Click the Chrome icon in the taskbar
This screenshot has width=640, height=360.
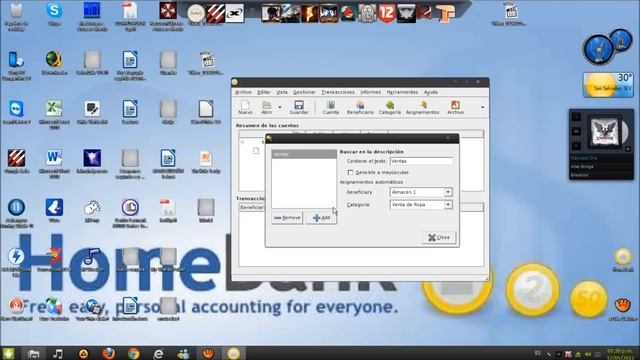pos(133,353)
